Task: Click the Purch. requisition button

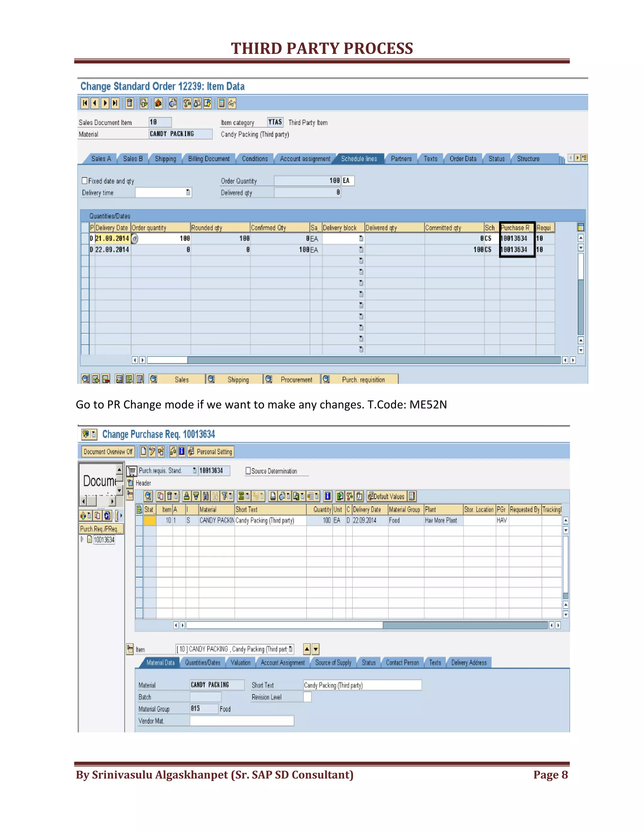Action: [360, 379]
